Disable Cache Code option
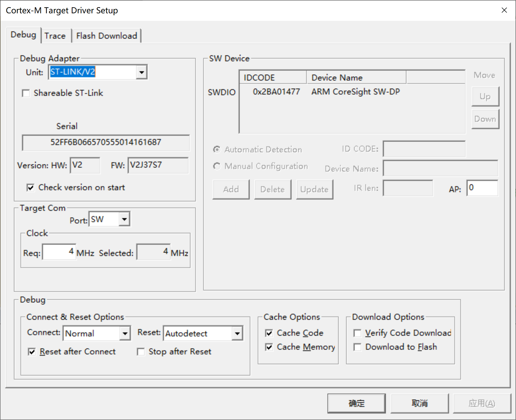The image size is (516, 420). [269, 333]
